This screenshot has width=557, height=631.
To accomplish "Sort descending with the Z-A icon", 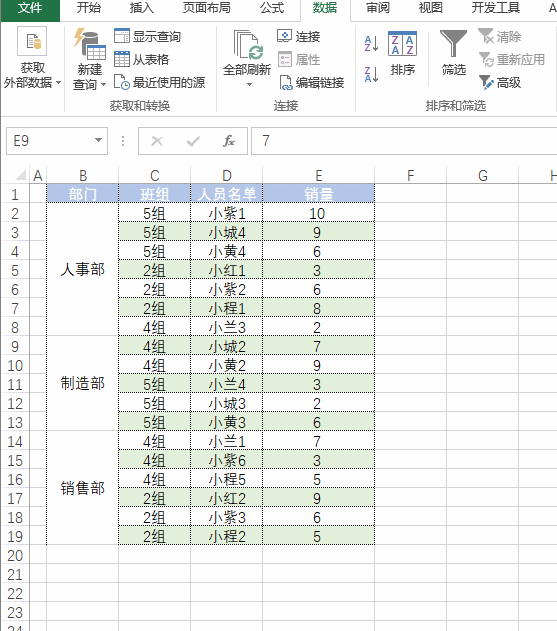I will click(371, 74).
